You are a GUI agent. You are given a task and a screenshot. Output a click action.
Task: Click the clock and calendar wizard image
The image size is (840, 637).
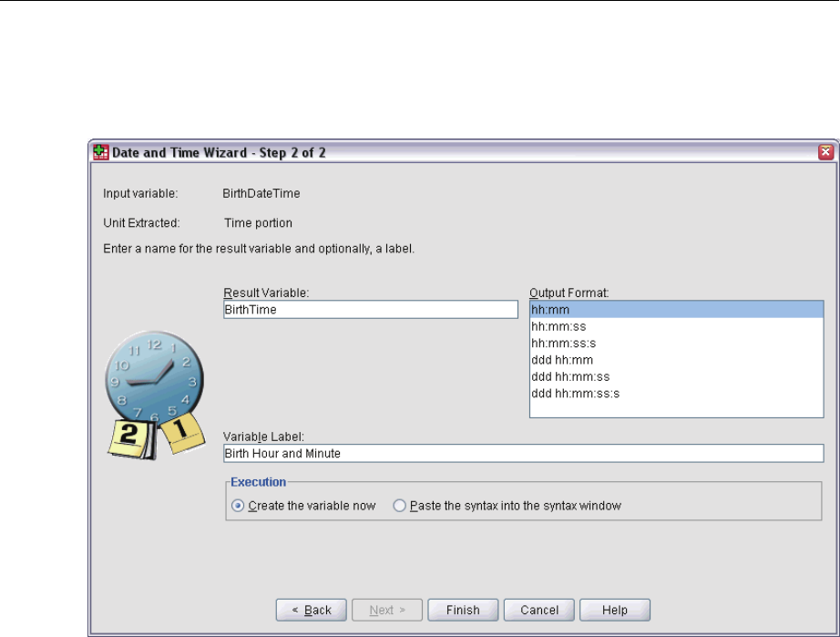pyautogui.click(x=156, y=396)
